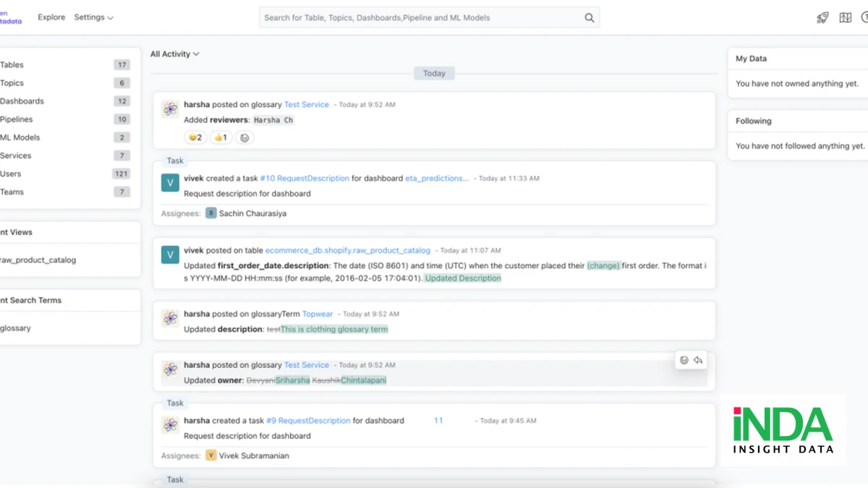Open the #10 RequestDescription task link
Screen dimensions: 868x488
tap(305, 178)
